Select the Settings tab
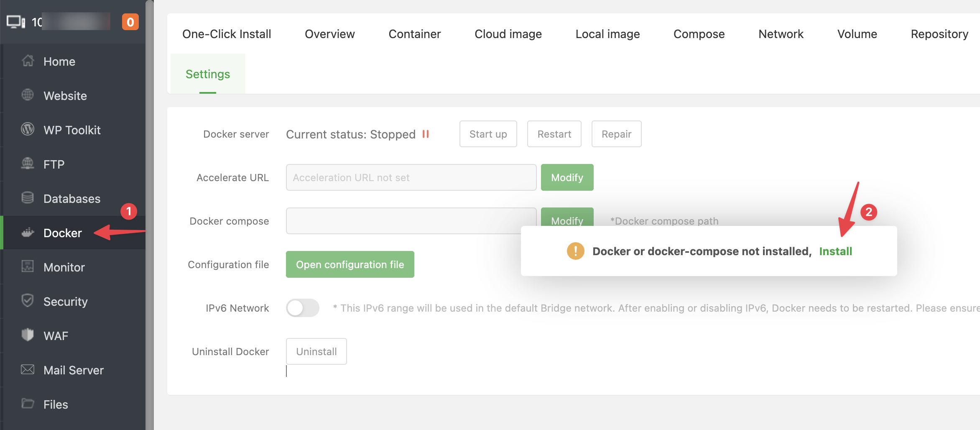The width and height of the screenshot is (980, 430). (208, 74)
